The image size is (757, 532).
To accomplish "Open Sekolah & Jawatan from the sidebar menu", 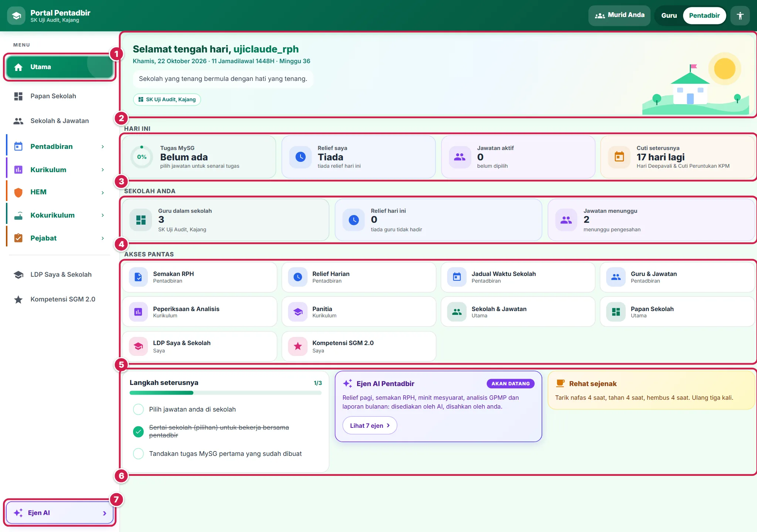I will pyautogui.click(x=60, y=121).
